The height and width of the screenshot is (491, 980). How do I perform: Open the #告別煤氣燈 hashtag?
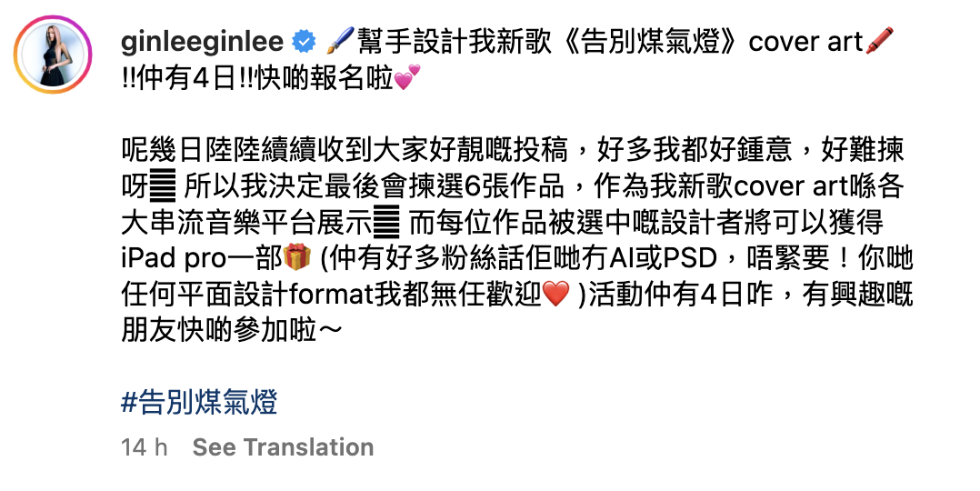tap(199, 402)
